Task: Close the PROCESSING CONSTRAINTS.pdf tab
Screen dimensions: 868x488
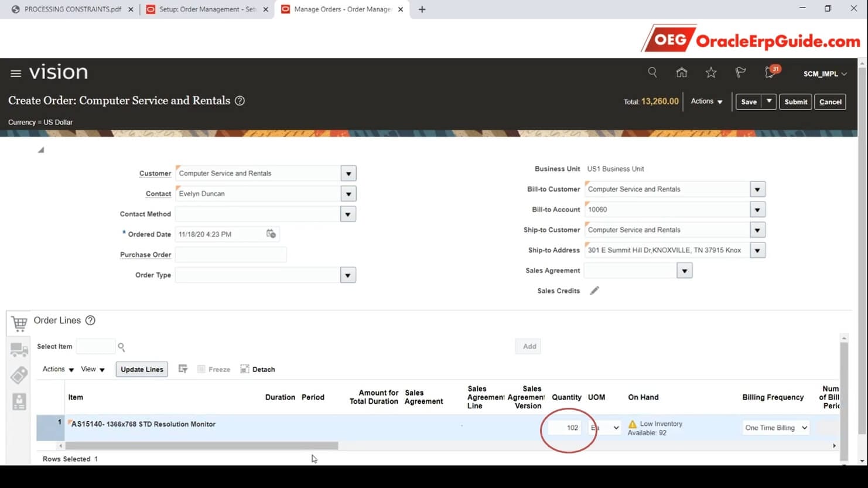Action: click(x=131, y=9)
